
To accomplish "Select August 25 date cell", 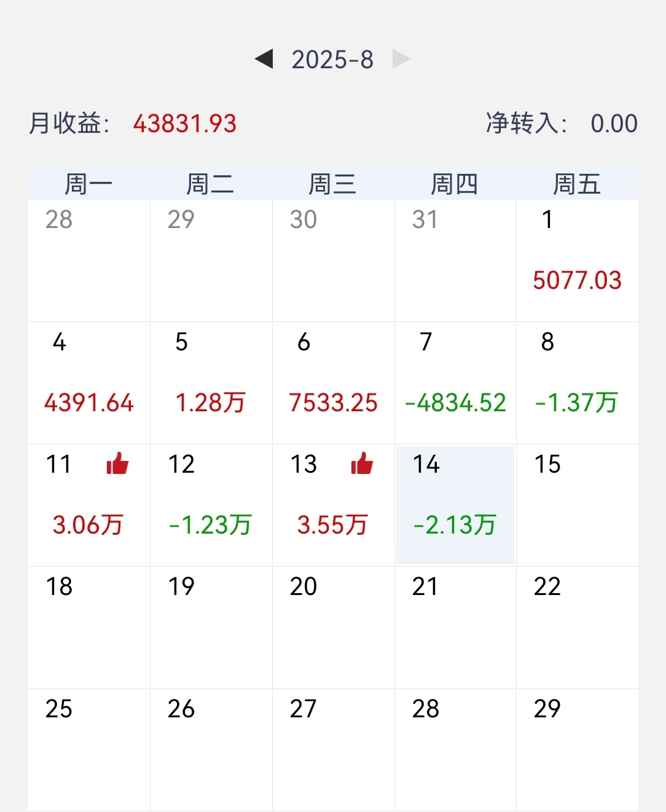I will 88,750.
